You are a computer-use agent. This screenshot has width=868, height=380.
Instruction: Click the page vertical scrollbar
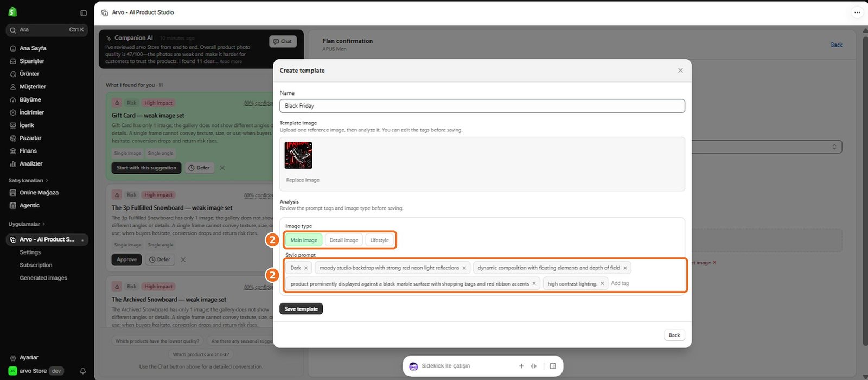click(x=865, y=190)
